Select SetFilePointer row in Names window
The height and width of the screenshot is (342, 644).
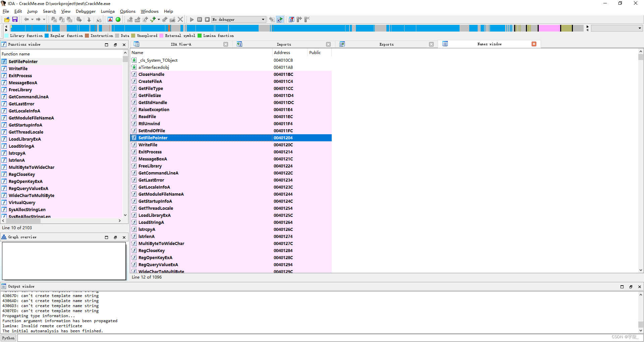[231, 138]
